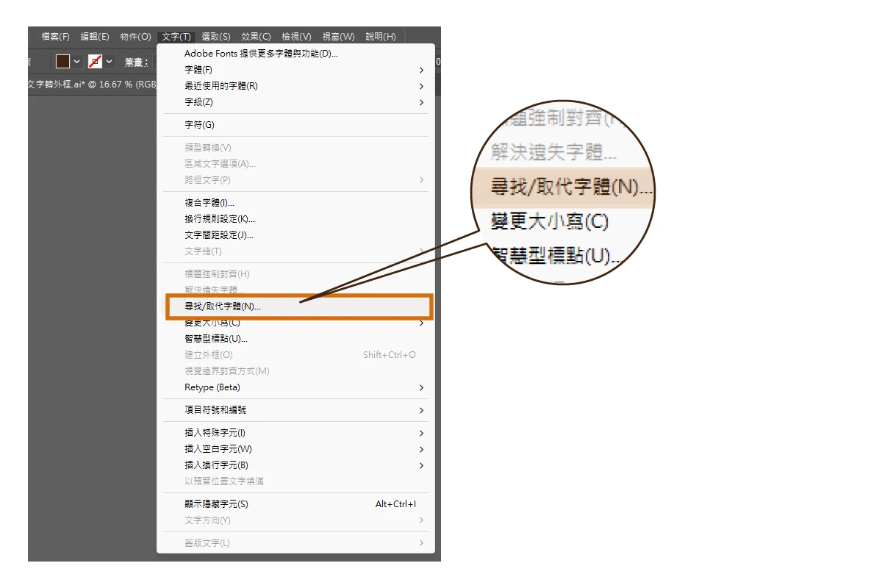Viewport: 882px width, 588px height.
Task: Toggle 顯示隱藏字元(S) option
Action: click(296, 504)
